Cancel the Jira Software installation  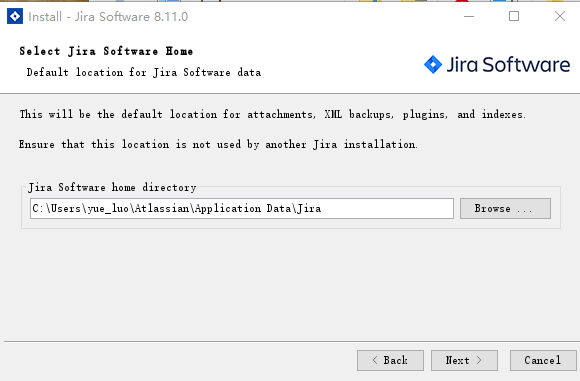click(x=543, y=360)
